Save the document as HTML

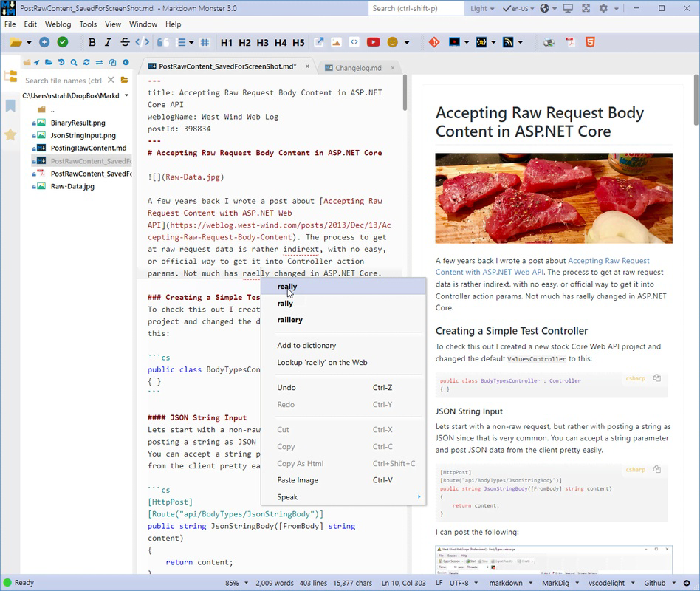589,42
